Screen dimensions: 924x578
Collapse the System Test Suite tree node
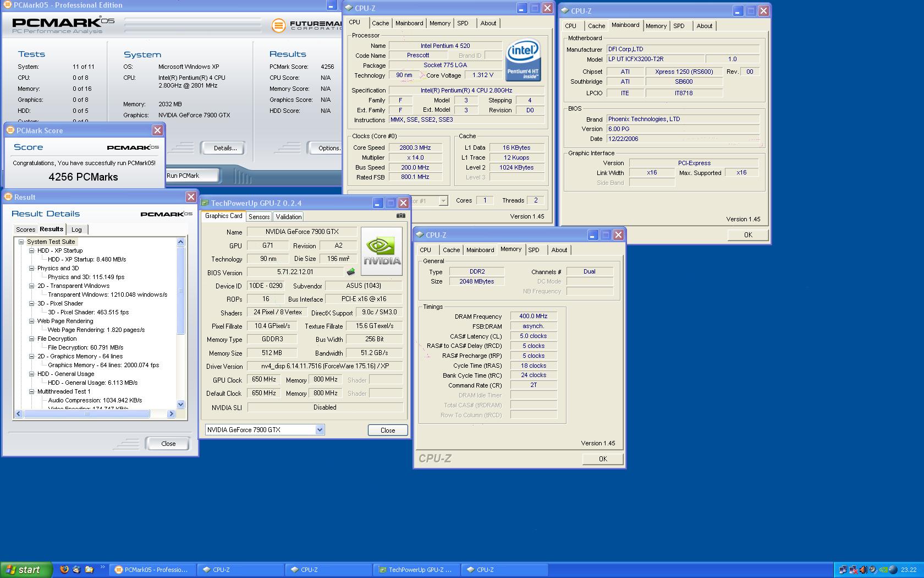click(21, 242)
